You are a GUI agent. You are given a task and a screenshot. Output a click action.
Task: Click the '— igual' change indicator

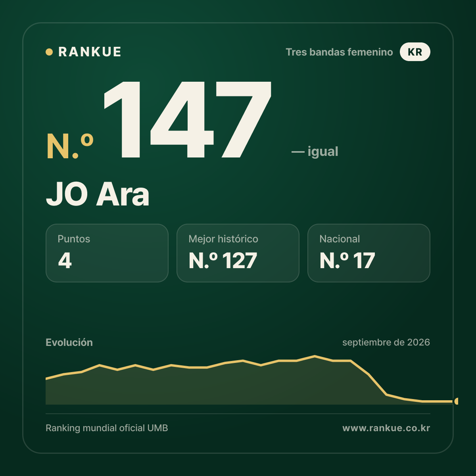point(315,152)
